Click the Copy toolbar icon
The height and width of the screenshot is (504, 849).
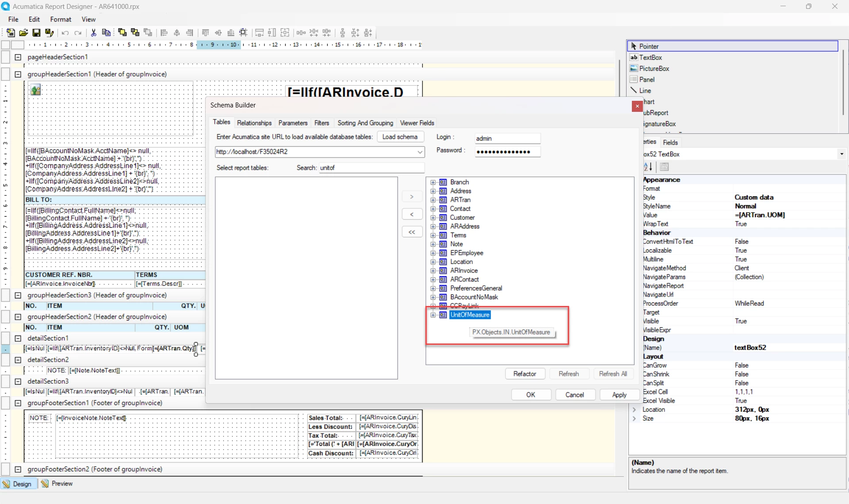coord(106,33)
